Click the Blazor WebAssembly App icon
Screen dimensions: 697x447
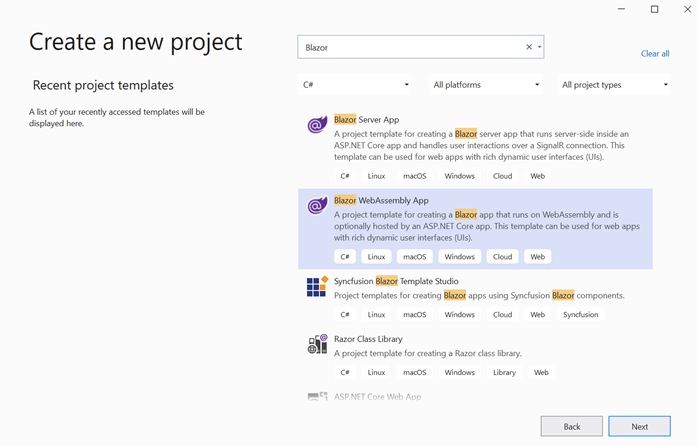(x=317, y=206)
